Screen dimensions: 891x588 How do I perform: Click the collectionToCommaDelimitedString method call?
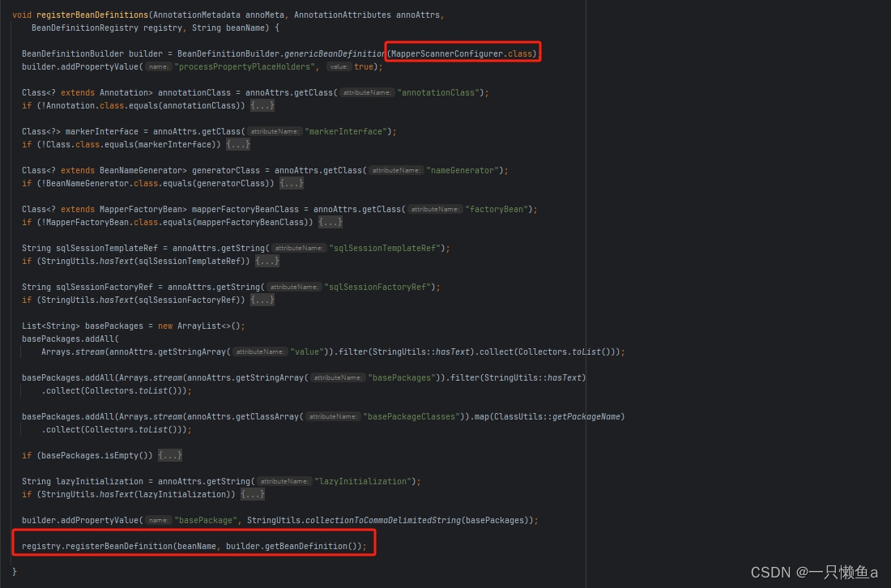coord(382,520)
